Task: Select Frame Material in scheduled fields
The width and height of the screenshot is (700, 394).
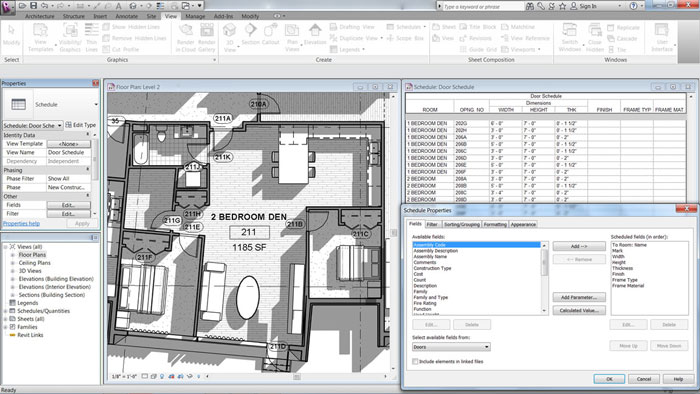Action: point(628,286)
